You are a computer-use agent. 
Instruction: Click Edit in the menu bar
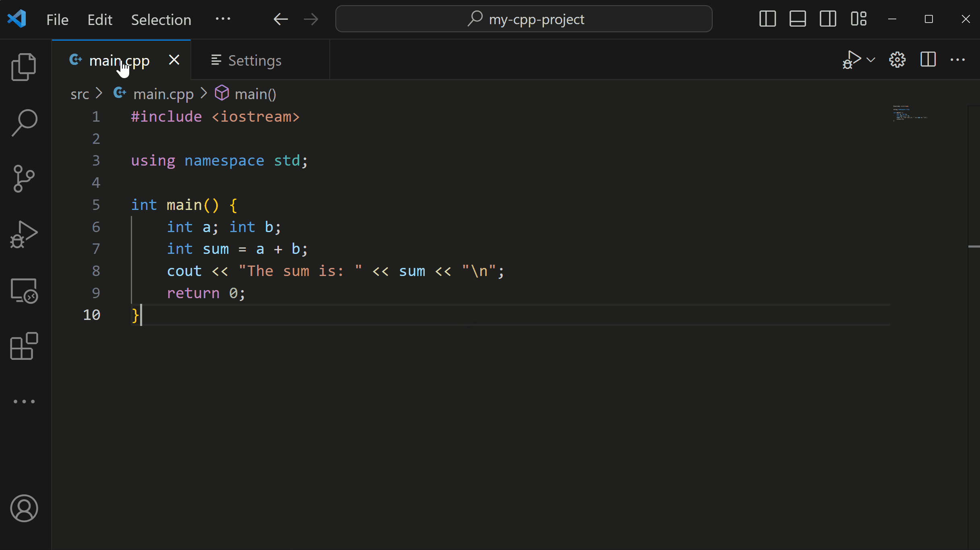point(99,19)
